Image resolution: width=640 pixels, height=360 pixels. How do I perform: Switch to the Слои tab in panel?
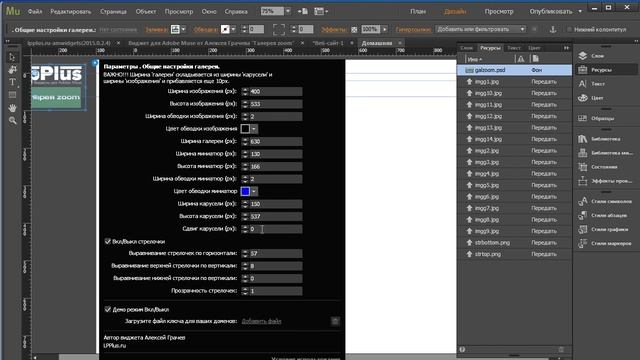tap(466, 48)
